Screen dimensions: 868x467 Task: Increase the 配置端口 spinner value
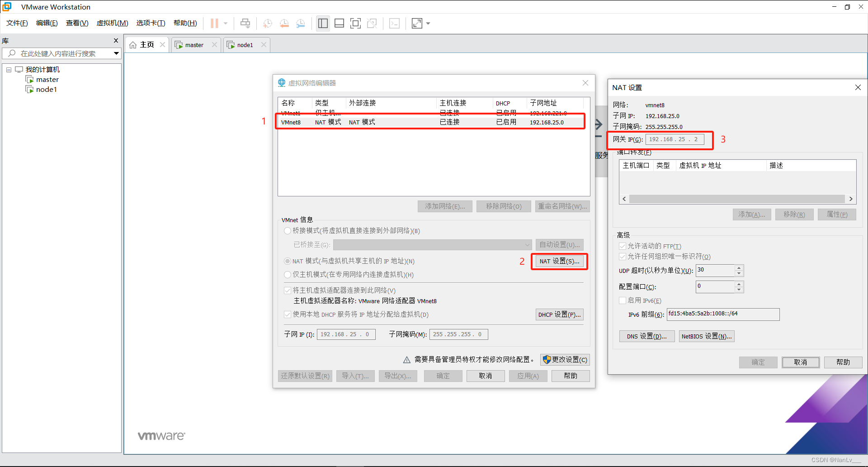coord(739,284)
